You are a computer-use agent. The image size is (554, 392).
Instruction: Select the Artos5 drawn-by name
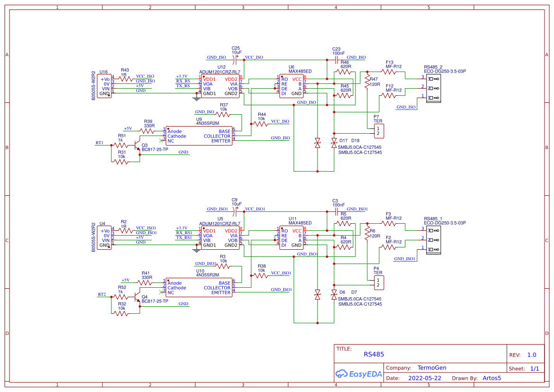click(491, 378)
